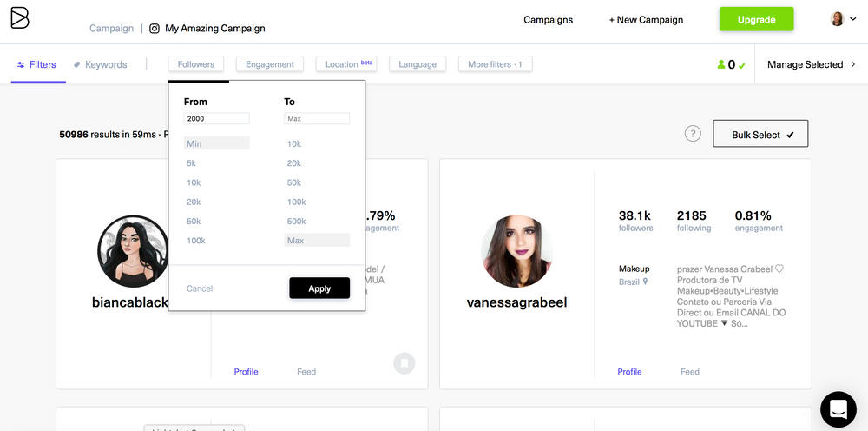Select 50k in From column
This screenshot has height=431, width=868.
click(x=194, y=222)
